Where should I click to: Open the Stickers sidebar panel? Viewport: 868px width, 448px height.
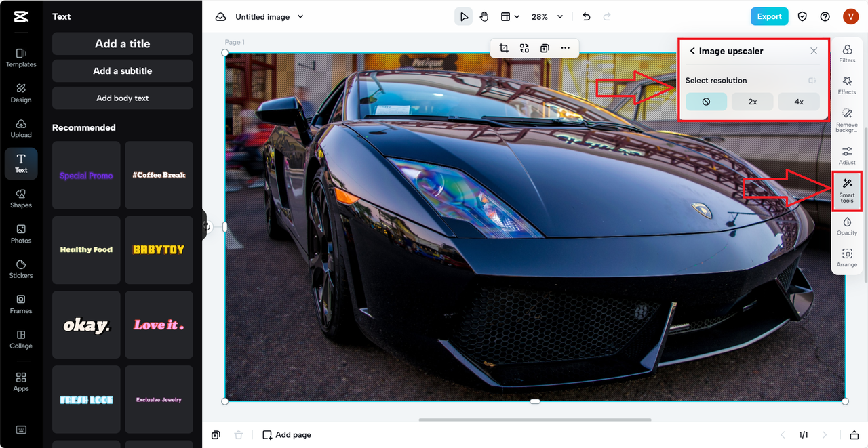click(x=21, y=269)
